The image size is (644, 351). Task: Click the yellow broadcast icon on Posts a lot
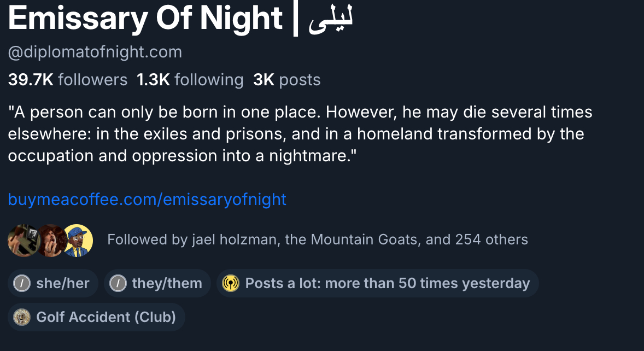(231, 283)
